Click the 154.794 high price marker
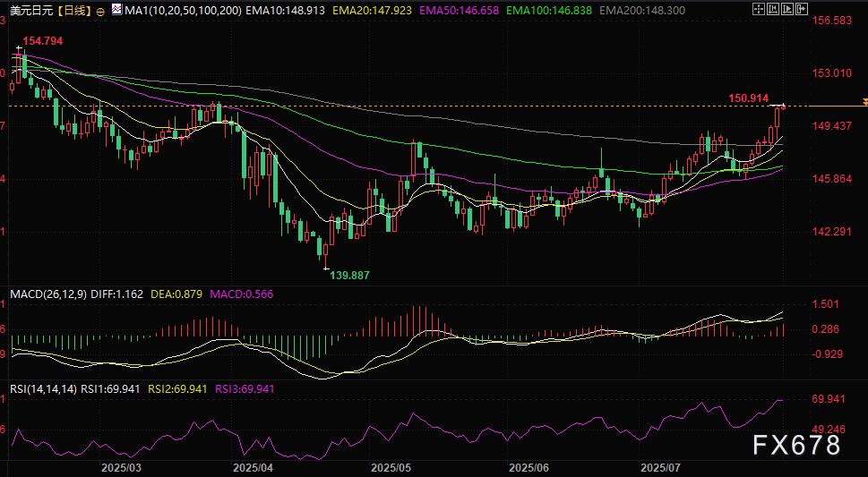The image size is (868, 477). pyautogui.click(x=43, y=41)
